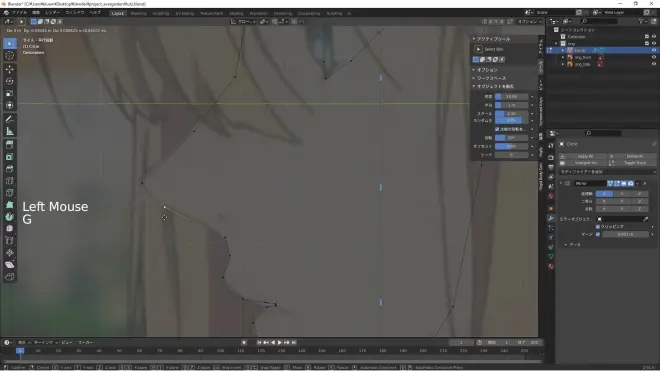Open the transform orientation dropdown in header
Viewport: 660px width, 371px height.
[244, 21]
